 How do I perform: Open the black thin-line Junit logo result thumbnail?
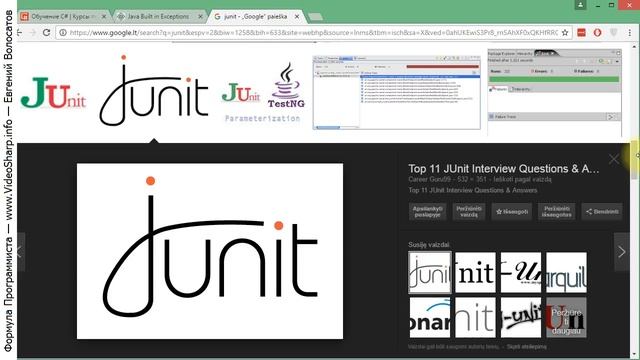[154, 91]
